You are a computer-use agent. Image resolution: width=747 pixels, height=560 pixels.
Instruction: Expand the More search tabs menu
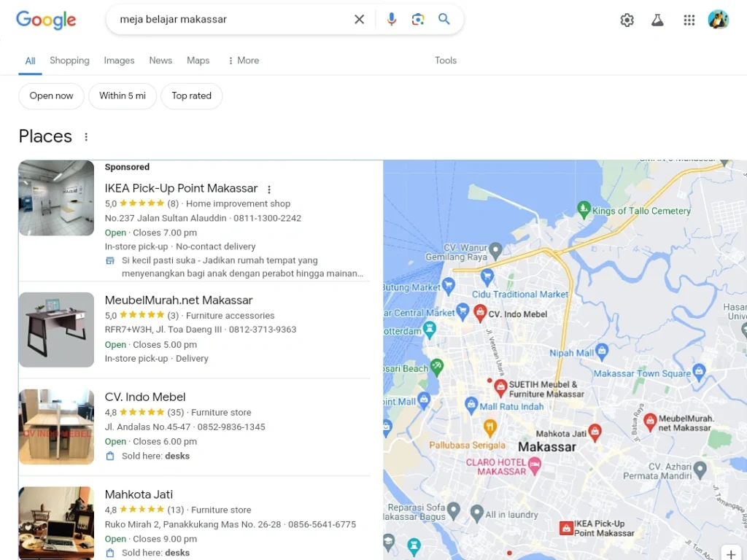point(244,61)
